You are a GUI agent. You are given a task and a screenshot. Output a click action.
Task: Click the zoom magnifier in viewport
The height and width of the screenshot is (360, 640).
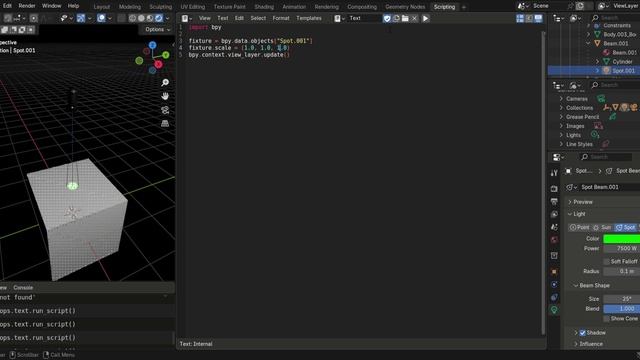[x=165, y=83]
